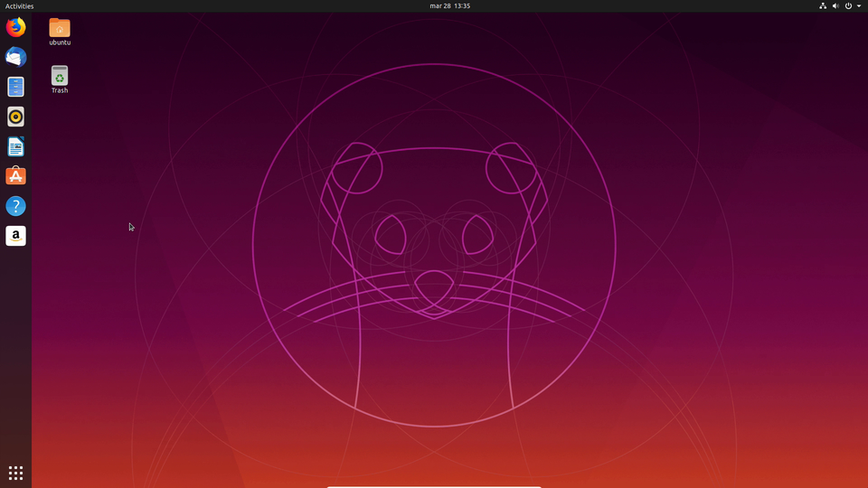The height and width of the screenshot is (488, 868).
Task: Open the Files manager dock icon
Action: tap(15, 87)
